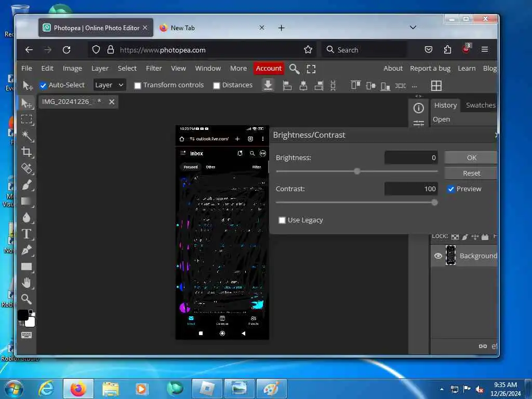Image resolution: width=532 pixels, height=399 pixels.
Task: Toggle fullscreen mode icon
Action: coord(311,69)
